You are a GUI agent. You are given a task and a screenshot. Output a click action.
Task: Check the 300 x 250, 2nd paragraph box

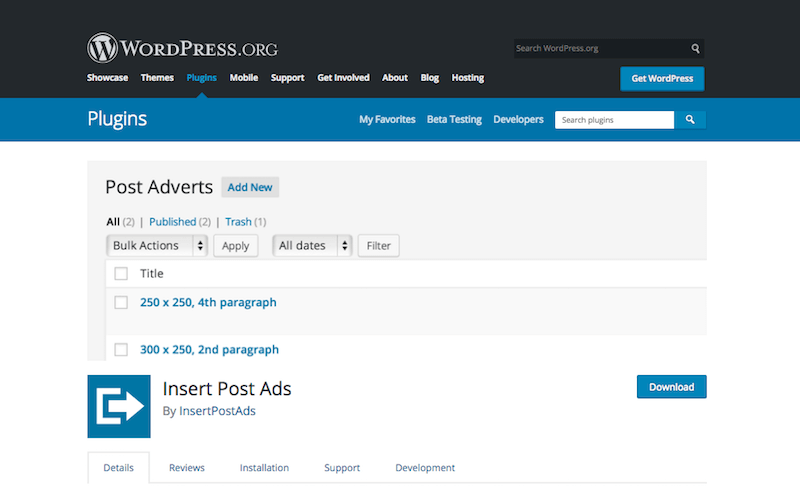tap(121, 350)
